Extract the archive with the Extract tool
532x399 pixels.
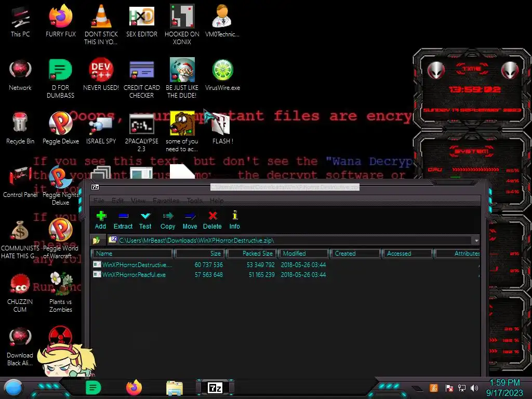(123, 220)
